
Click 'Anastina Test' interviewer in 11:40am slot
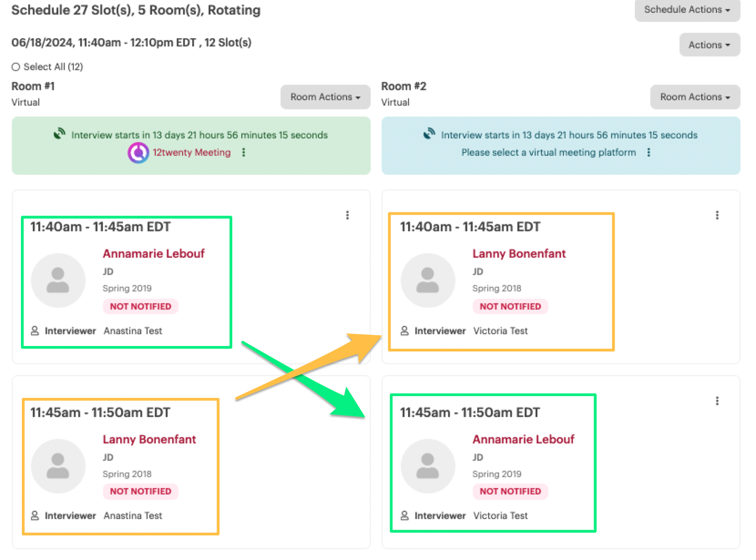coord(133,331)
